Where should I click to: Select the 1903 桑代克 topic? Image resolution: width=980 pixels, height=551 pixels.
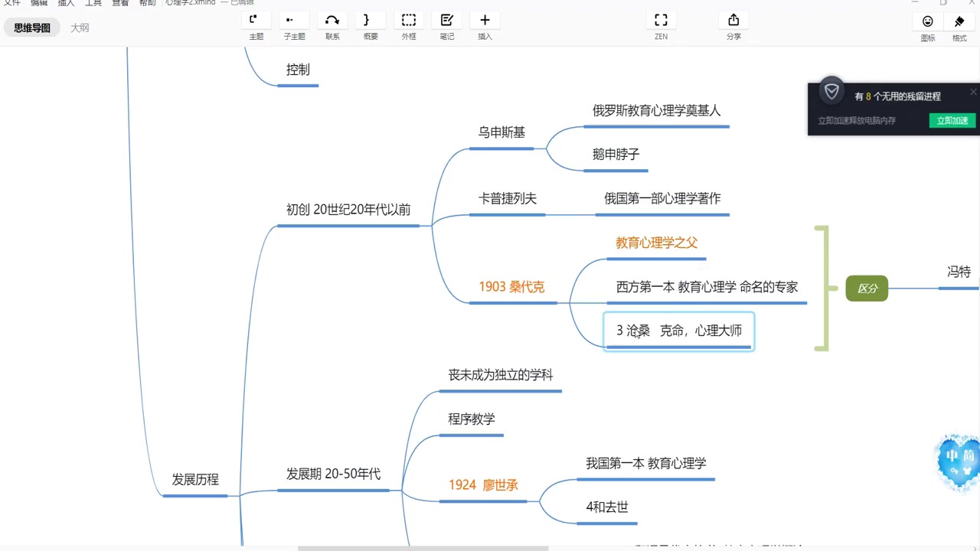coord(512,287)
